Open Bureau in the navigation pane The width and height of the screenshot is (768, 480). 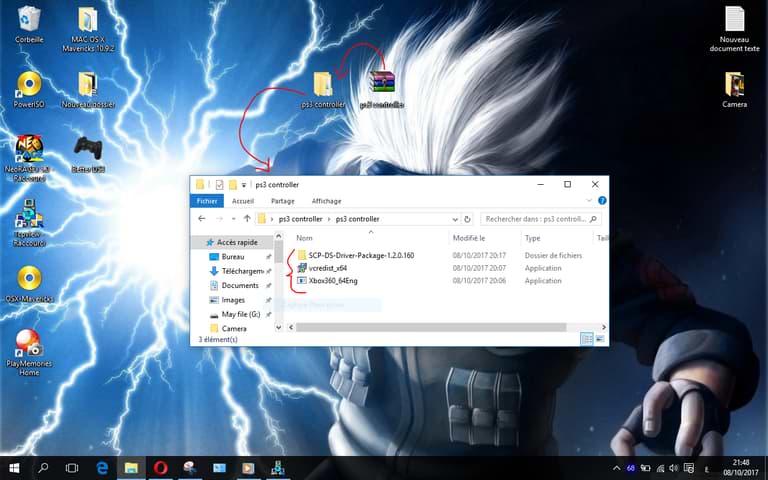point(232,257)
